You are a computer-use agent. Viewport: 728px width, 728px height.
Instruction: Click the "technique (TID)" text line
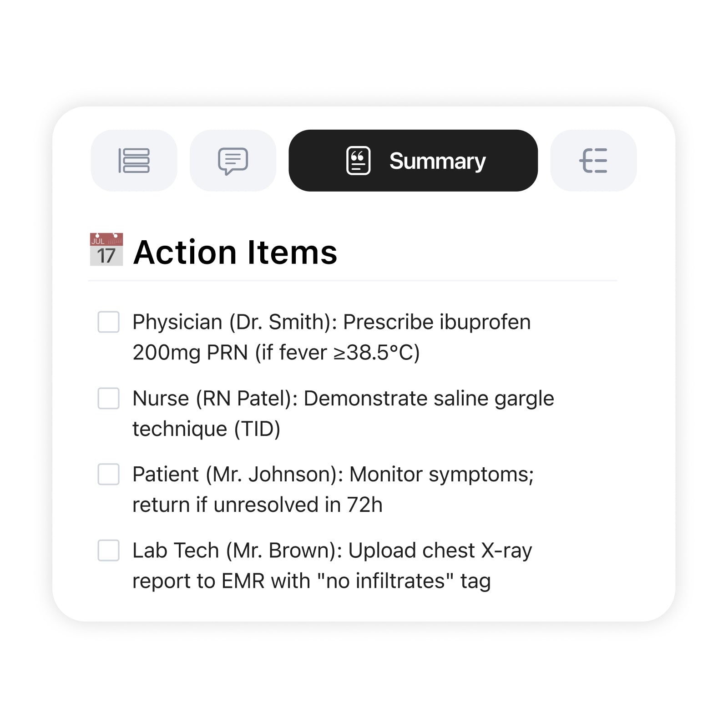206,429
